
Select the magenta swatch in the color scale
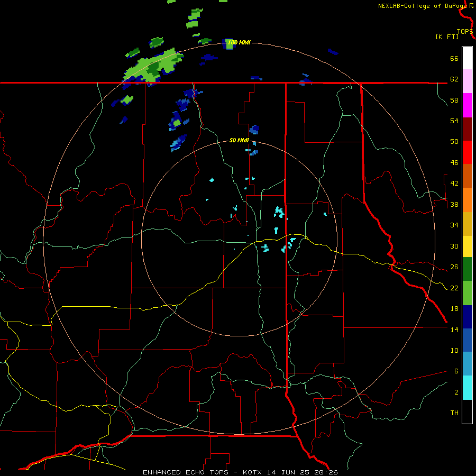tap(467, 105)
